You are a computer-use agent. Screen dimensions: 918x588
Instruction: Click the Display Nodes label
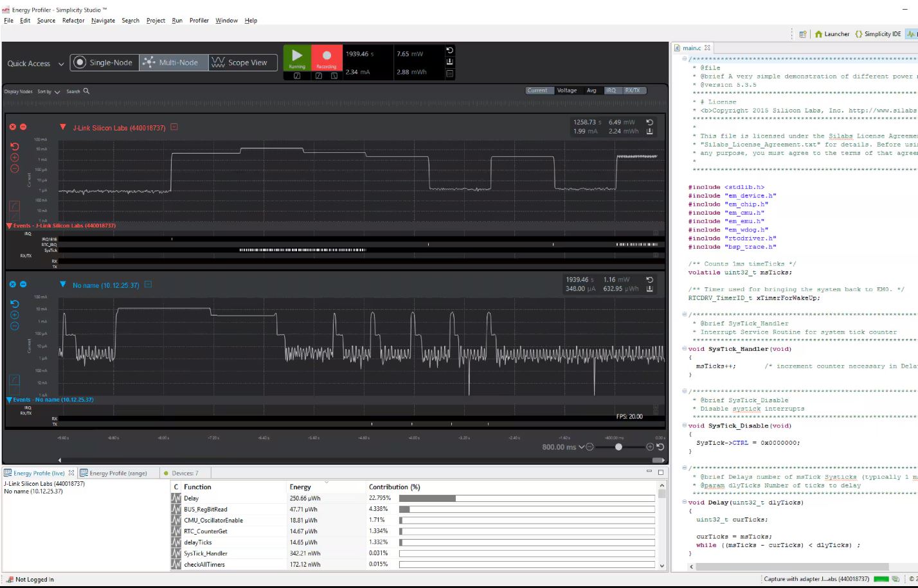click(x=18, y=92)
